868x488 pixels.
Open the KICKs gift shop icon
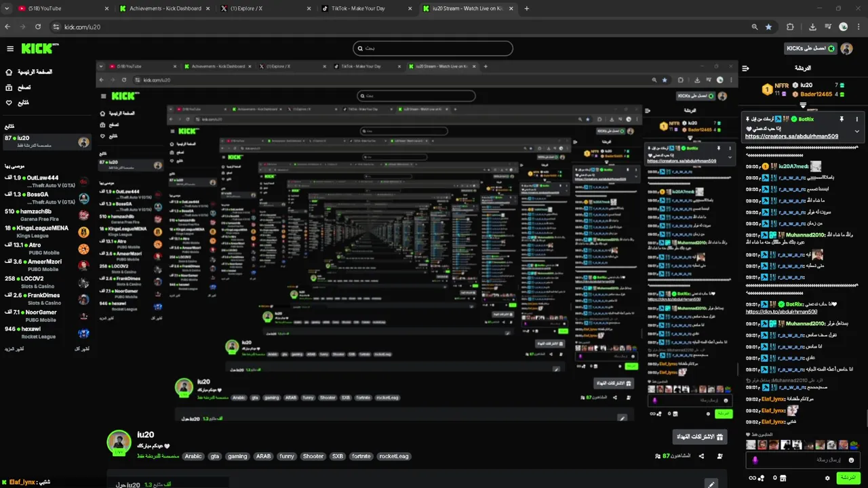tap(783, 478)
